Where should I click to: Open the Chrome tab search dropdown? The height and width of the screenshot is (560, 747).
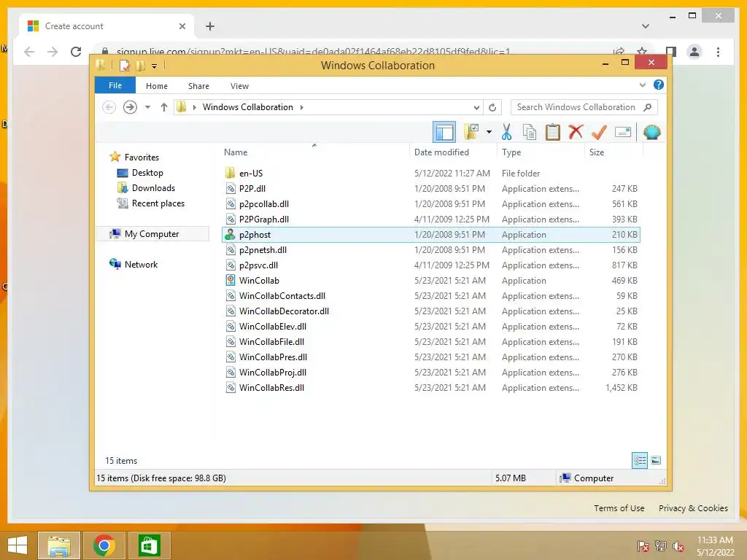pyautogui.click(x=646, y=26)
